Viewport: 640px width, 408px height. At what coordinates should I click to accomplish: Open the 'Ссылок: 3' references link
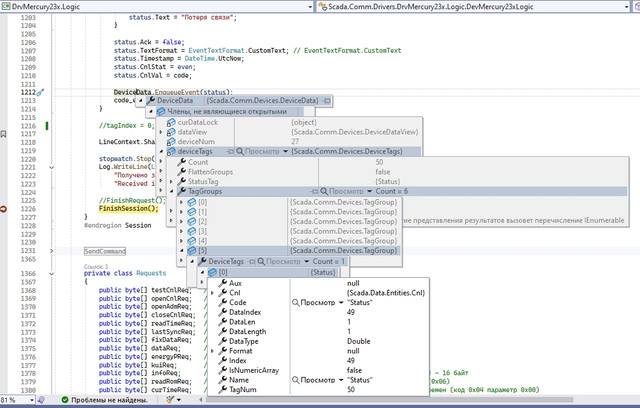click(96, 266)
